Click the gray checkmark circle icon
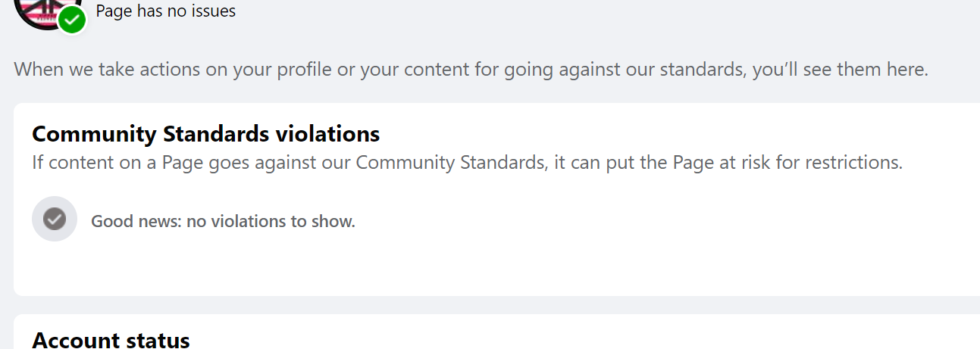 55,219
